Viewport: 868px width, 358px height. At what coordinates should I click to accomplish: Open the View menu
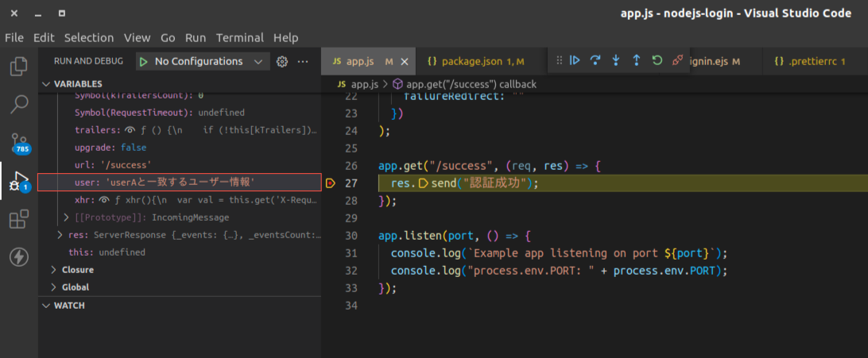tap(137, 37)
